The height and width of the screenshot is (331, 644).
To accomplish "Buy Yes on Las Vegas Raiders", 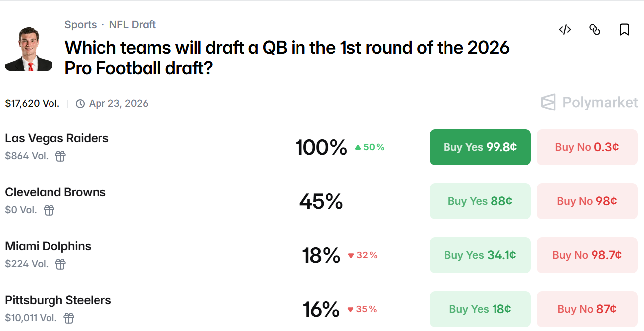I will [479, 147].
